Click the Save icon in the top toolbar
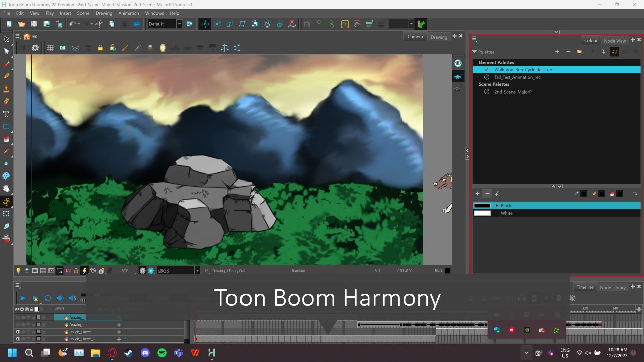Viewport: 644px width, 362px height. pos(34,24)
